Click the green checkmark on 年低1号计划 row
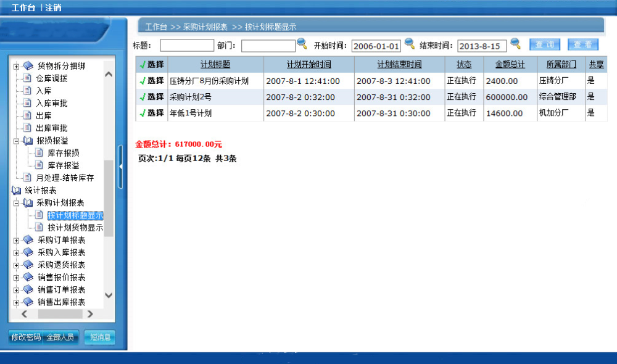This screenshot has width=617, height=364. (143, 113)
